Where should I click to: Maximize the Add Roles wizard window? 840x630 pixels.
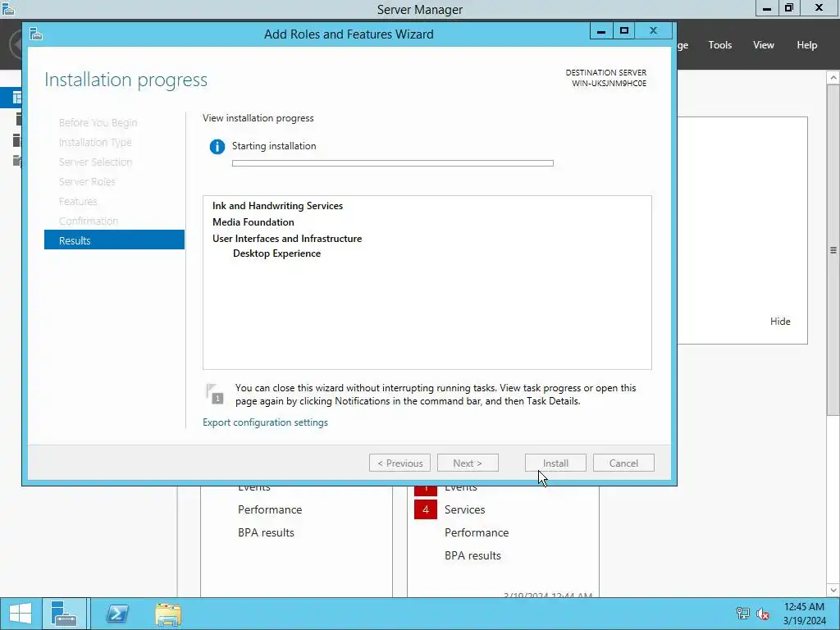click(624, 31)
